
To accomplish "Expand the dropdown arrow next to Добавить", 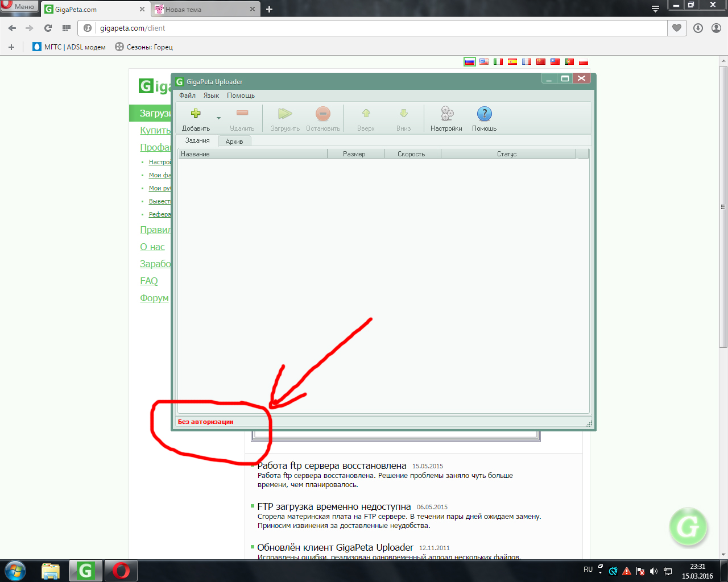I will 218,118.
